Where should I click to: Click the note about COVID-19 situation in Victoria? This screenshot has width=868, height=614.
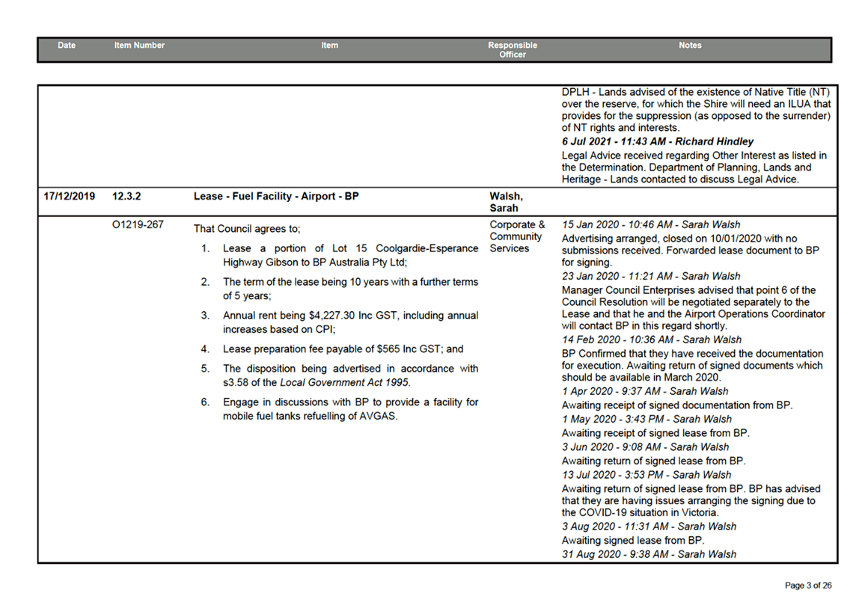[691, 500]
